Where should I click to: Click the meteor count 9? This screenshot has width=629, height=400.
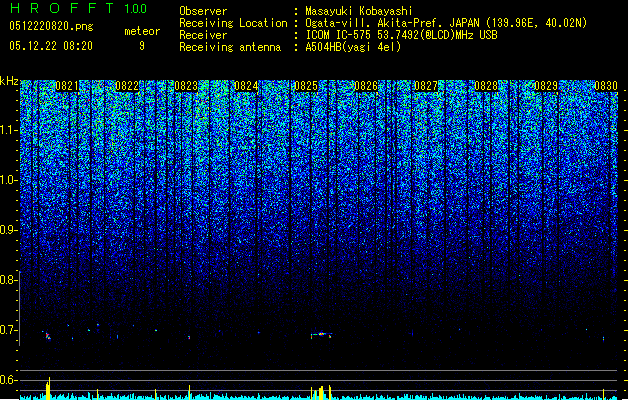(142, 46)
